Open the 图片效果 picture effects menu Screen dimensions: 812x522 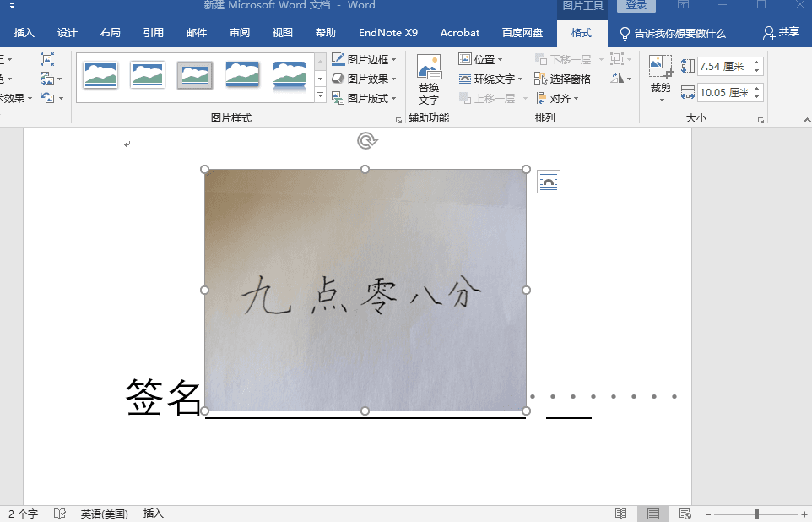click(x=364, y=79)
